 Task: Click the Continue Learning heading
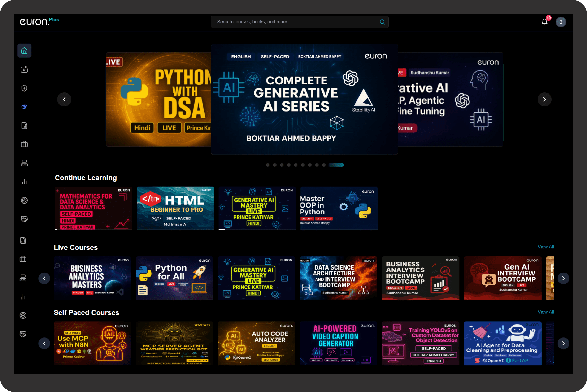tap(86, 178)
